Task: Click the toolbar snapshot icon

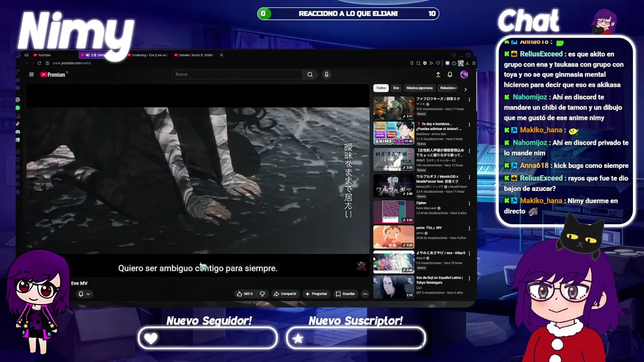Action: (x=418, y=63)
